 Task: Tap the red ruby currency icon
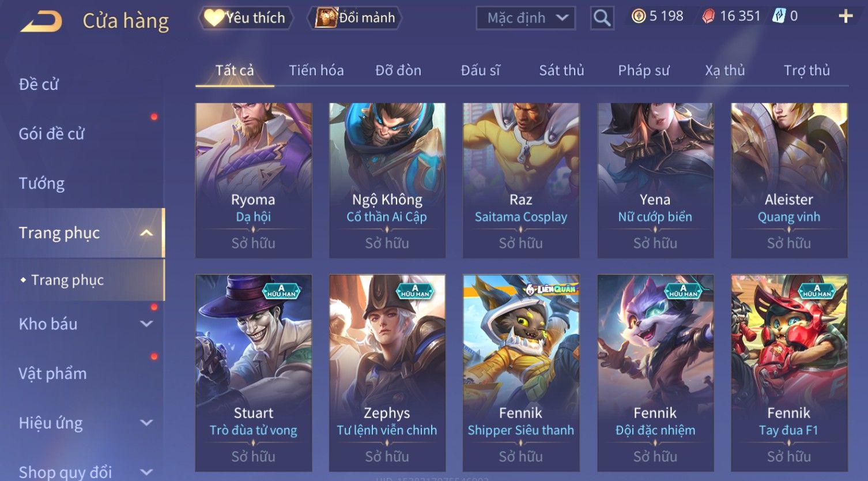point(708,16)
